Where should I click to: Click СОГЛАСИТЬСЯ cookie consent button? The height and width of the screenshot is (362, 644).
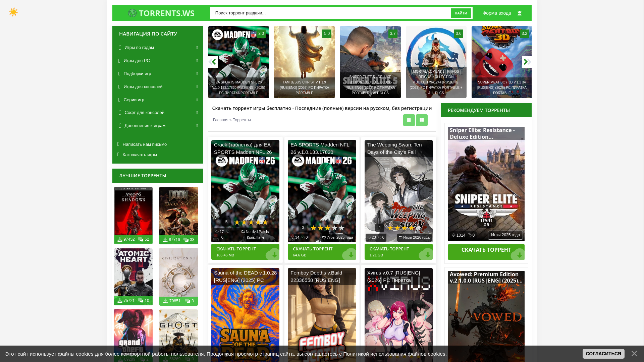[603, 354]
